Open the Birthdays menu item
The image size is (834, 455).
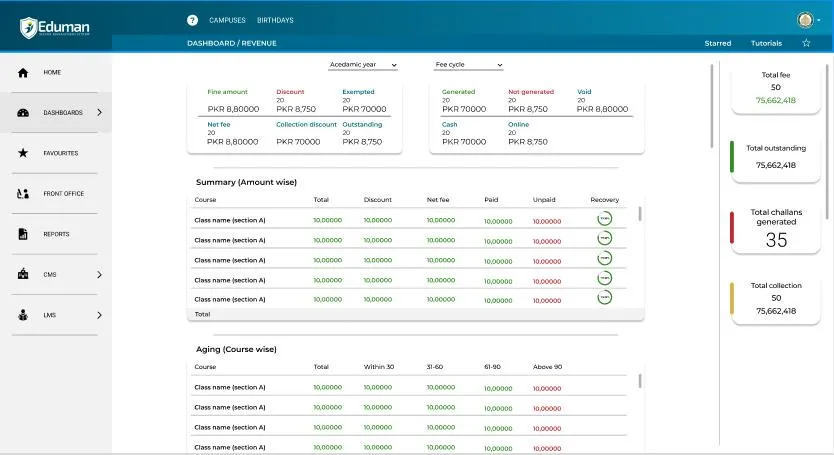pos(275,20)
